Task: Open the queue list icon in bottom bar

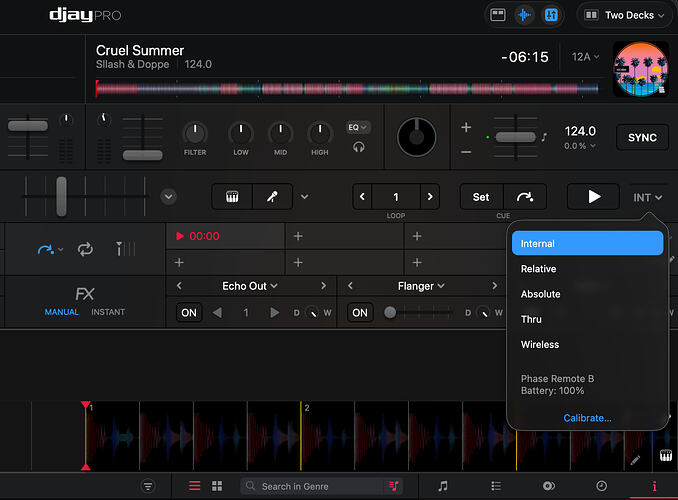Action: point(496,486)
